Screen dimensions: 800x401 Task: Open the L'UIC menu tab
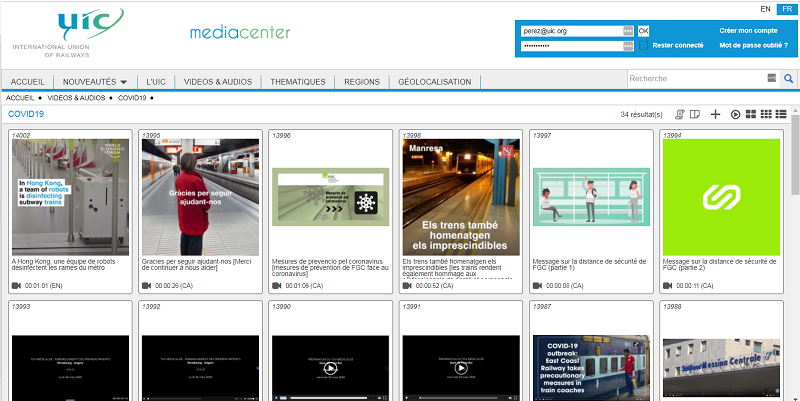[156, 82]
